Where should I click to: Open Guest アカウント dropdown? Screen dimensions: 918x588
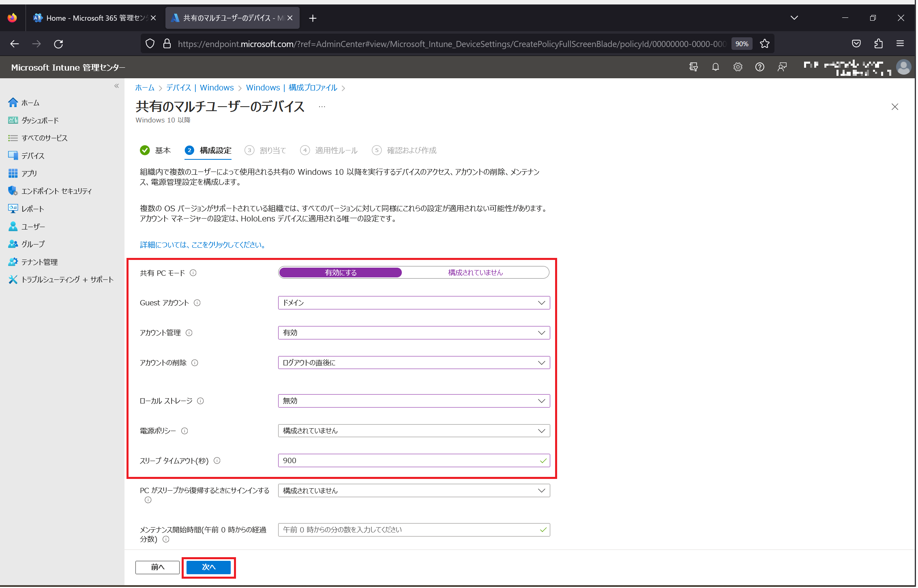point(414,303)
